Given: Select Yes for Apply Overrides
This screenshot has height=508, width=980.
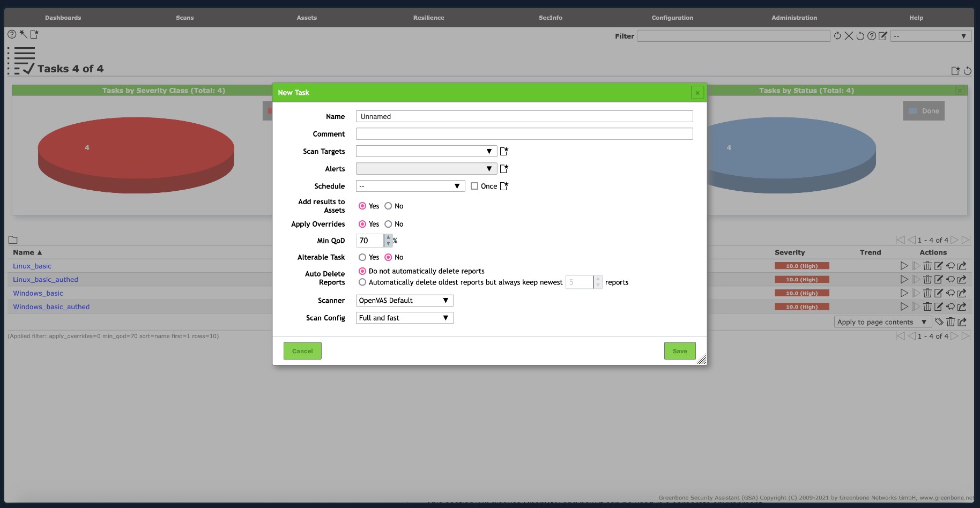Looking at the screenshot, I should tap(362, 224).
